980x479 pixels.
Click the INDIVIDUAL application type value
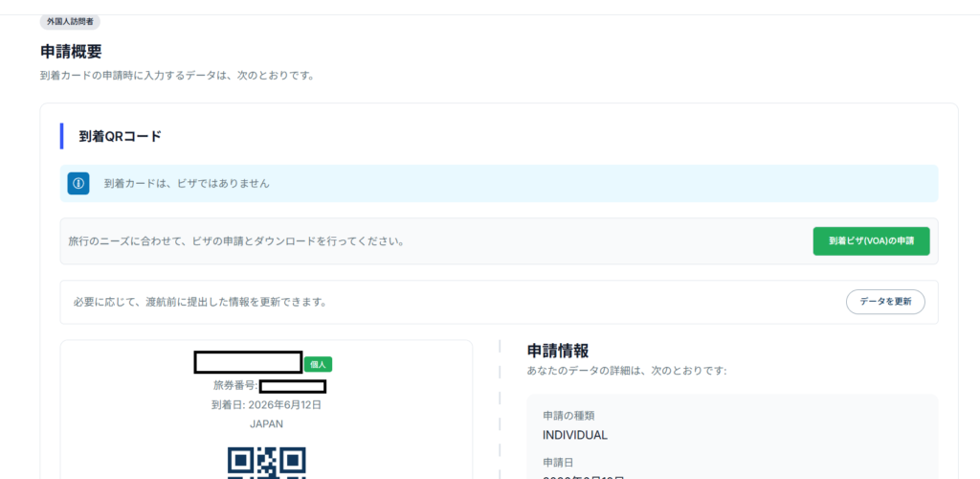click(x=575, y=436)
